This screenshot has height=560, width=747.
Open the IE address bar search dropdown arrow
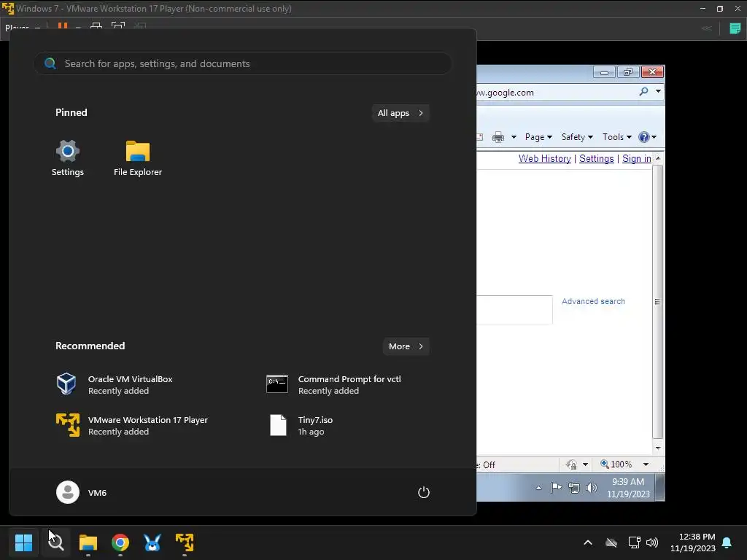tap(658, 91)
